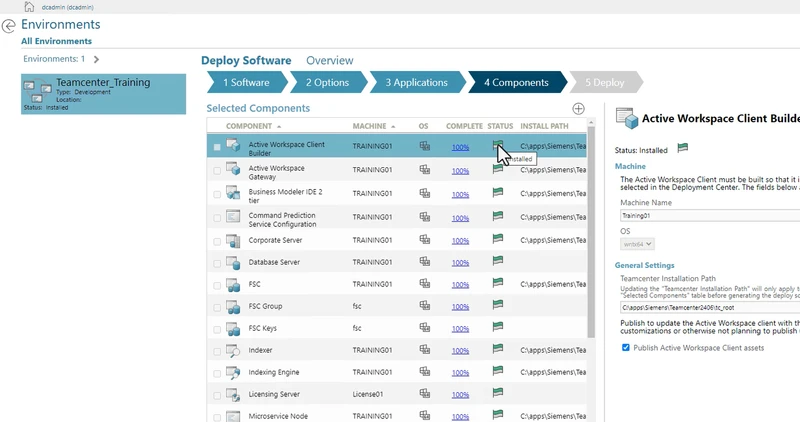Click the Business Modeler IDE row icon
Image resolution: width=800 pixels, height=422 pixels.
[x=233, y=193]
